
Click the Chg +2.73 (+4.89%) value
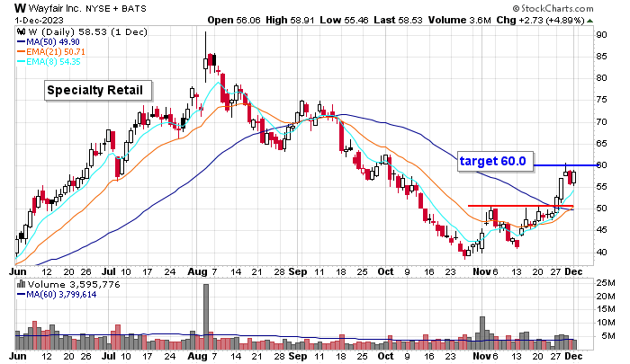(x=540, y=20)
